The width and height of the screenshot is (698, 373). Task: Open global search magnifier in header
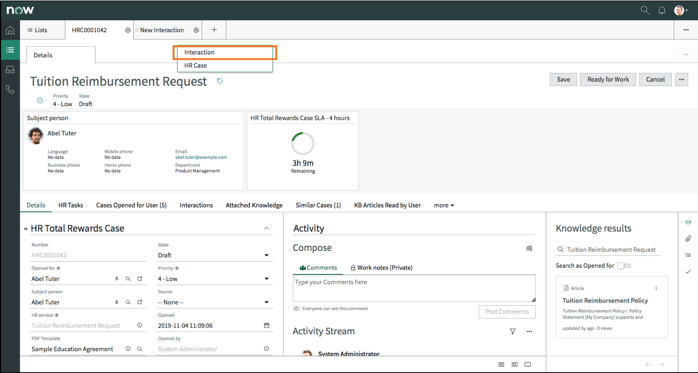click(x=645, y=10)
